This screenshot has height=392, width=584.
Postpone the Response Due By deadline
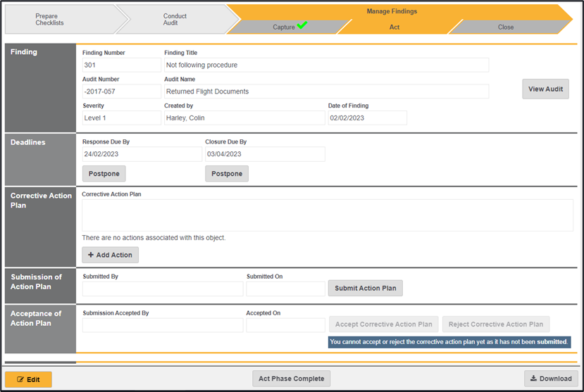[x=104, y=174]
